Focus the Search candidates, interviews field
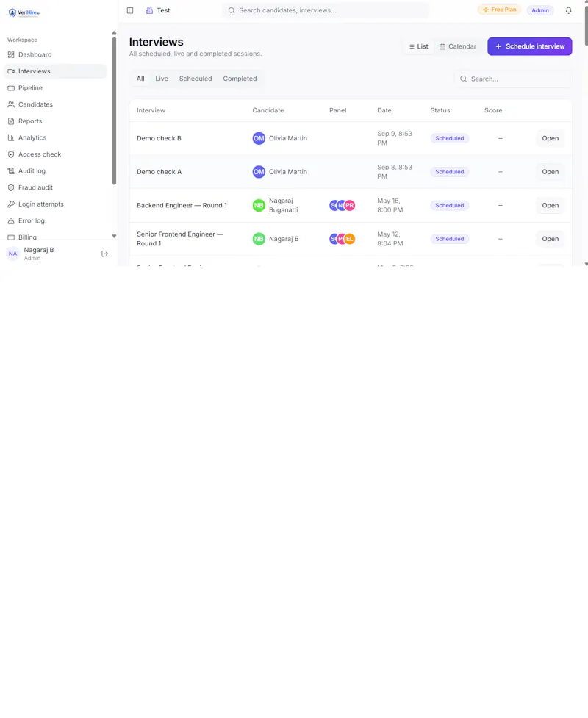 point(326,10)
